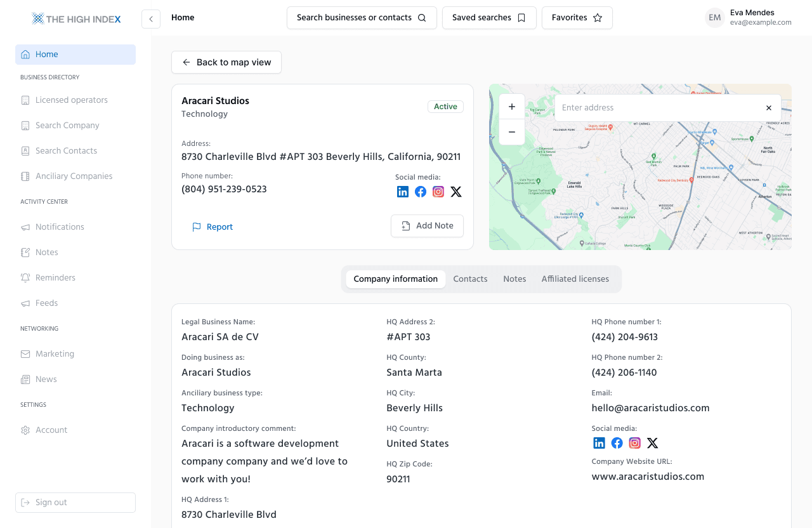Clear the map address field
The width and height of the screenshot is (812, 528).
click(x=769, y=108)
